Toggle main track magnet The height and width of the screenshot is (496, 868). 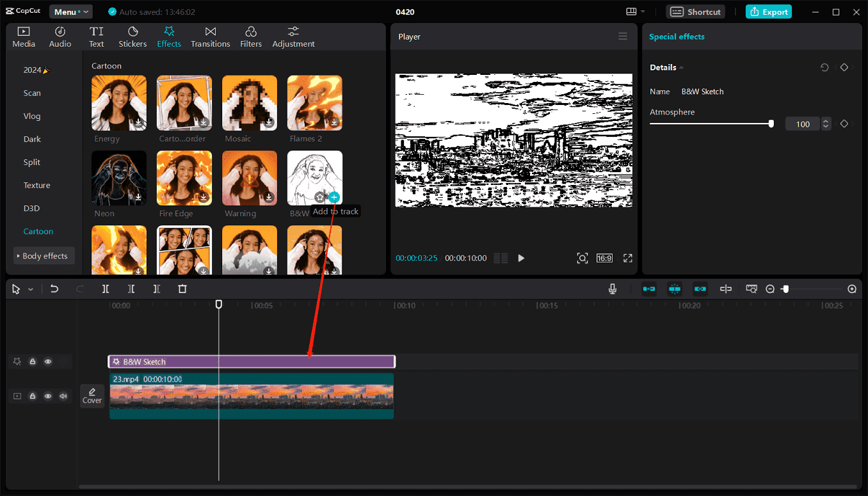pos(649,289)
